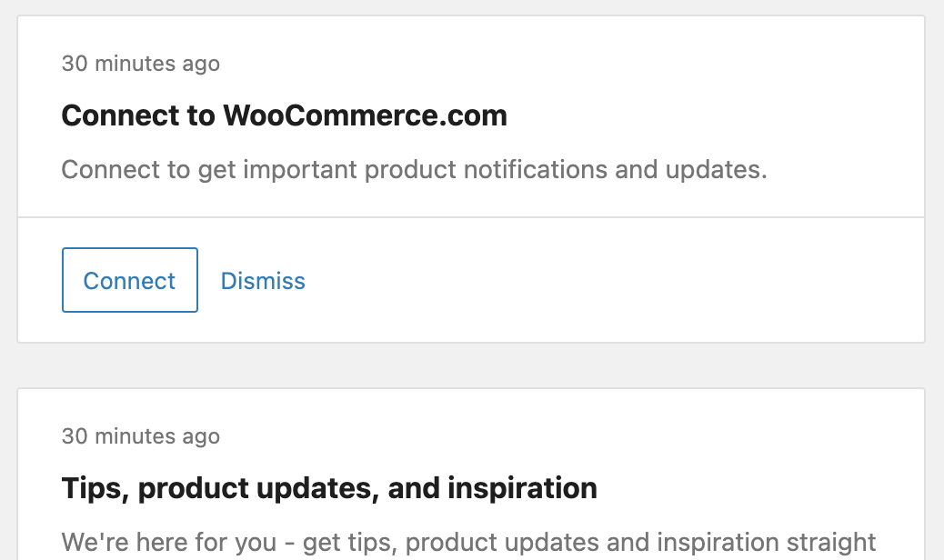Click the "Connect to get important product notifications" description

[414, 170]
